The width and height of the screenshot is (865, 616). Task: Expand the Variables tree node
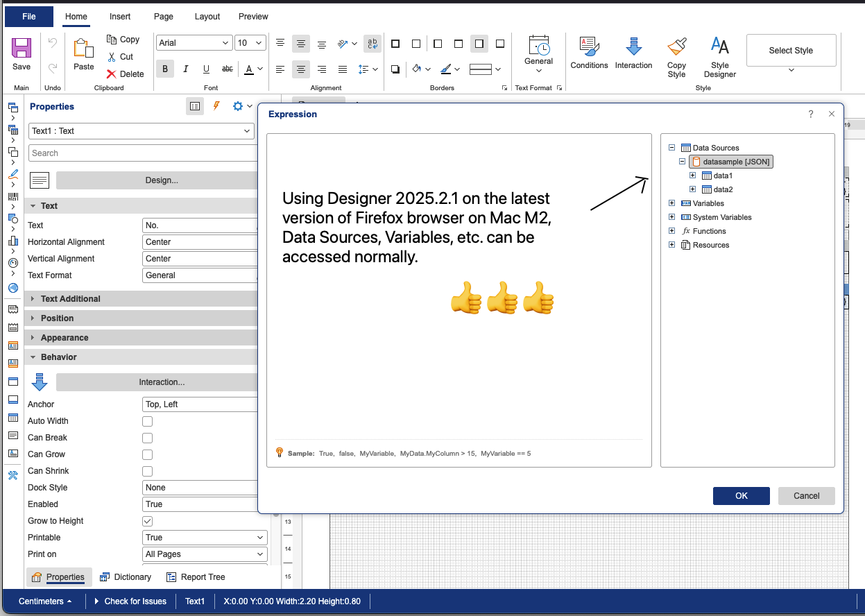pyautogui.click(x=671, y=203)
